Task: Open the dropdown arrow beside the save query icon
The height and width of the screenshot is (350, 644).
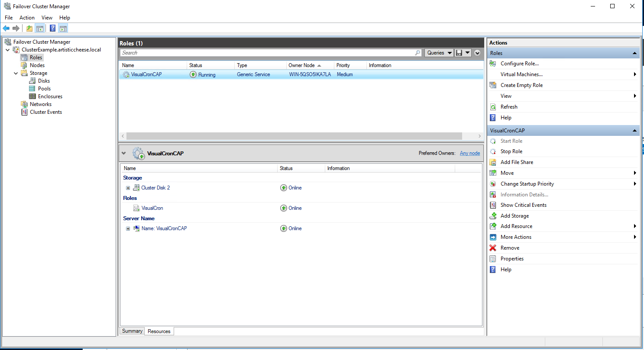Action: tap(468, 53)
